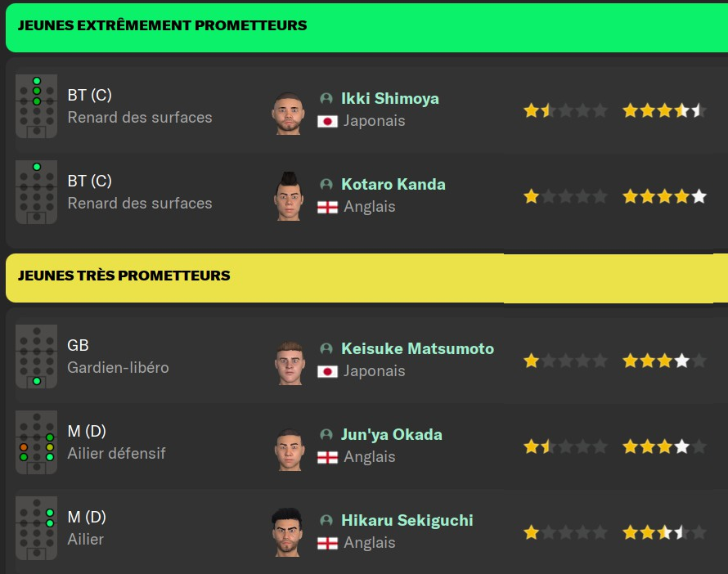Click Kotaro Kanda's mohawk face portrait
Viewport: 728px width, 574px height.
[288, 196]
